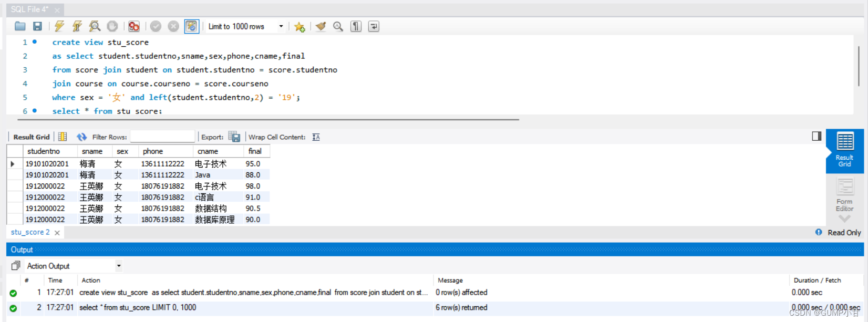Open the Action Output dropdown
Screen dimensions: 868x322
coord(74,266)
